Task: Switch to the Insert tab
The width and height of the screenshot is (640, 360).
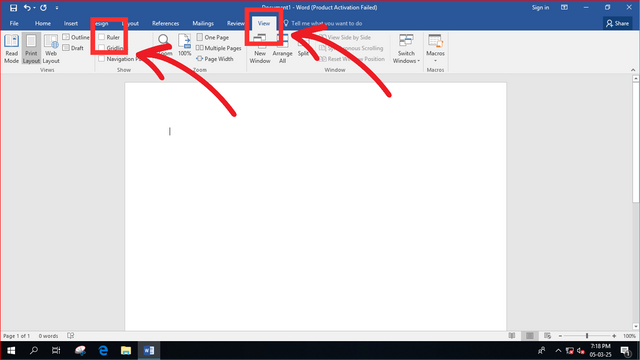Action: click(x=71, y=23)
